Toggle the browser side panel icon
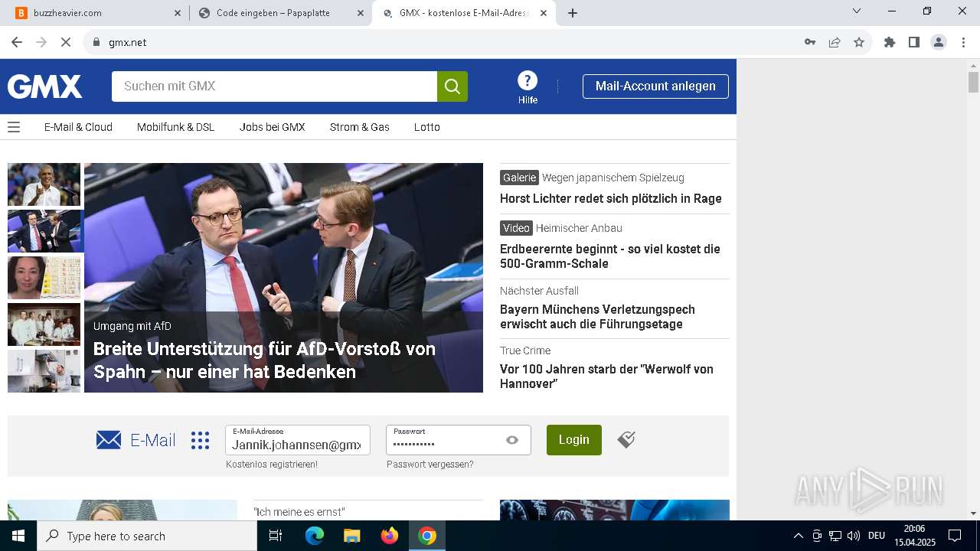980x551 pixels. coord(914,42)
